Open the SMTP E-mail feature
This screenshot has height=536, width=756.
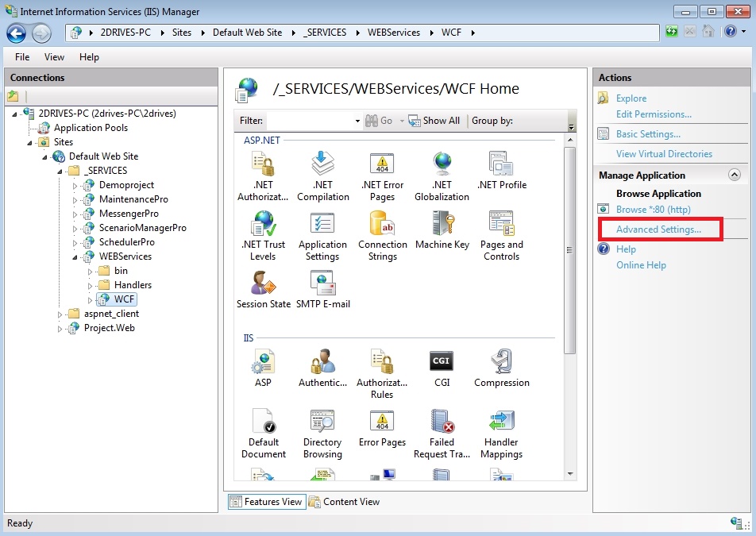pos(322,285)
